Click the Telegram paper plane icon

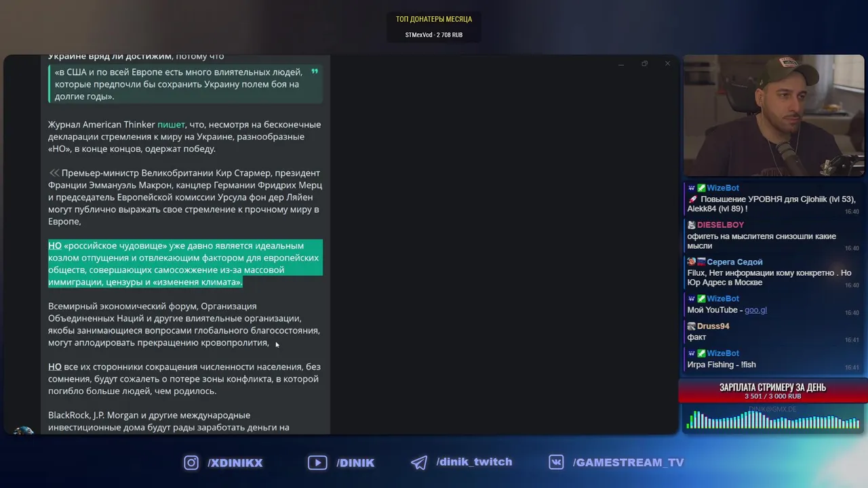(419, 462)
